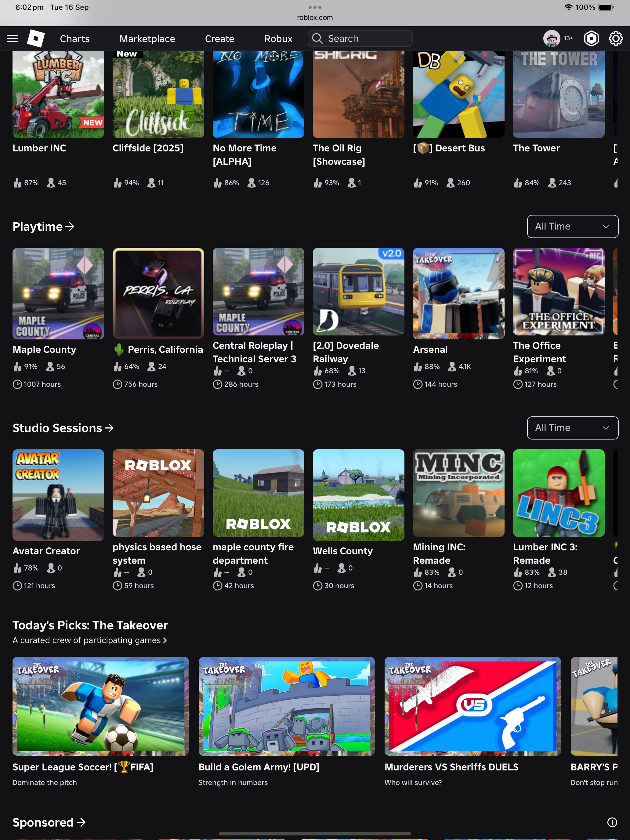Click the search magnifier icon
Viewport: 630px width, 840px height.
[317, 38]
